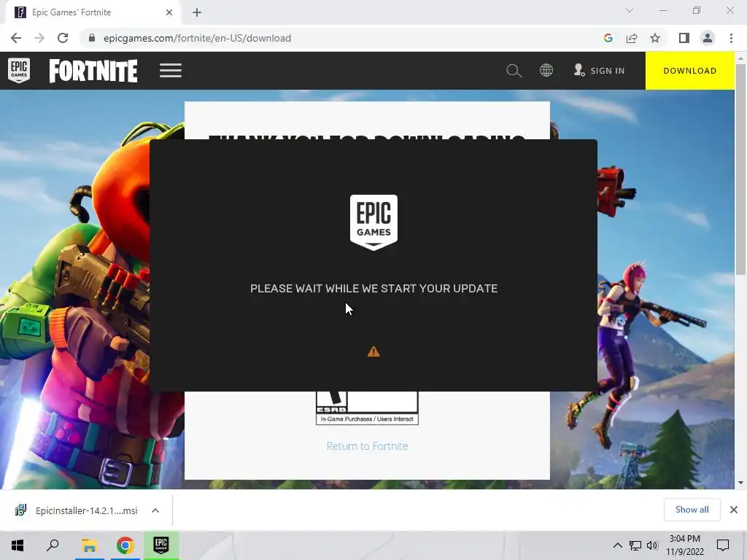Click the Chrome taskbar icon

(125, 545)
